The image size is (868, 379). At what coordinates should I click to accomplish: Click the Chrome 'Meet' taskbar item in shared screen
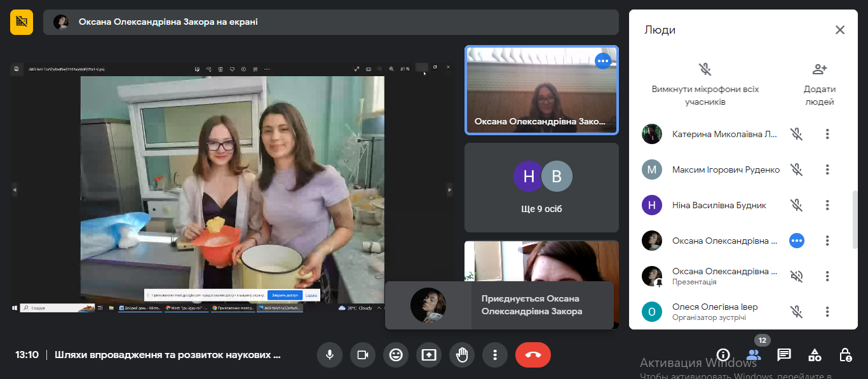click(x=187, y=308)
